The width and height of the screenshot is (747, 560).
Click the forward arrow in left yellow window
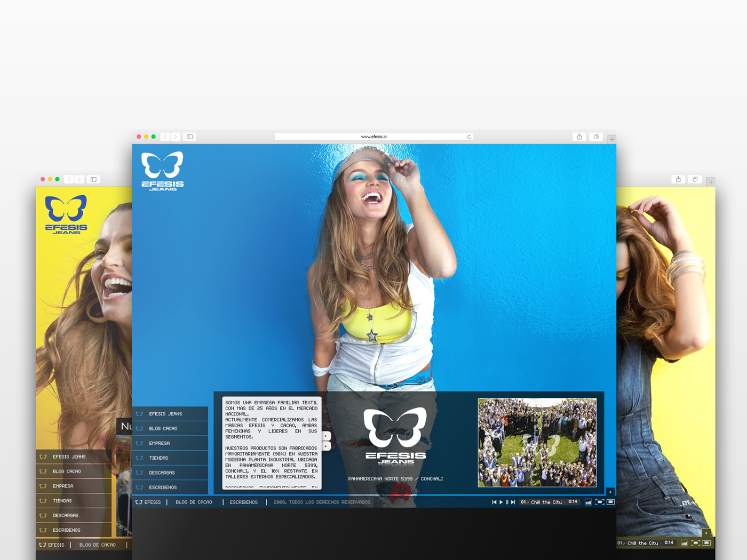[x=79, y=180]
